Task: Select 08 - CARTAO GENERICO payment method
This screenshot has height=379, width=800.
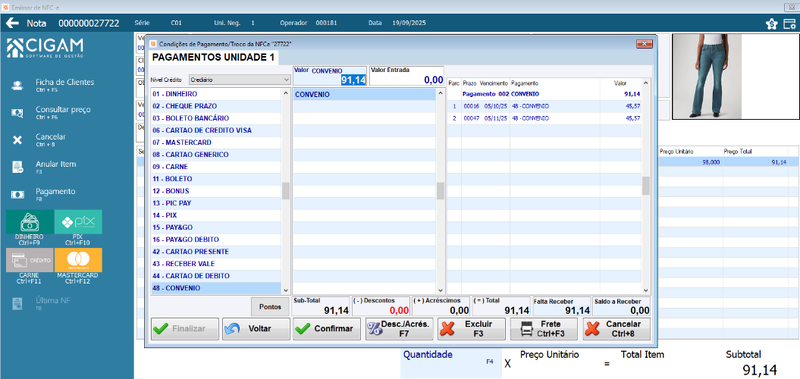Action: [x=216, y=155]
